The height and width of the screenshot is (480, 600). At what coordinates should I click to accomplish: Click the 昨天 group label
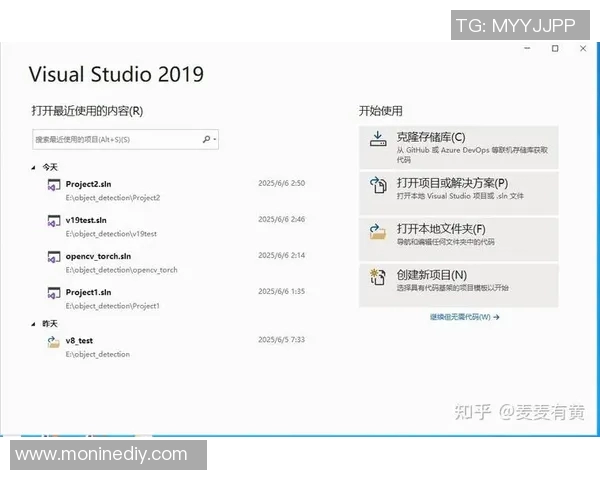[x=50, y=324]
